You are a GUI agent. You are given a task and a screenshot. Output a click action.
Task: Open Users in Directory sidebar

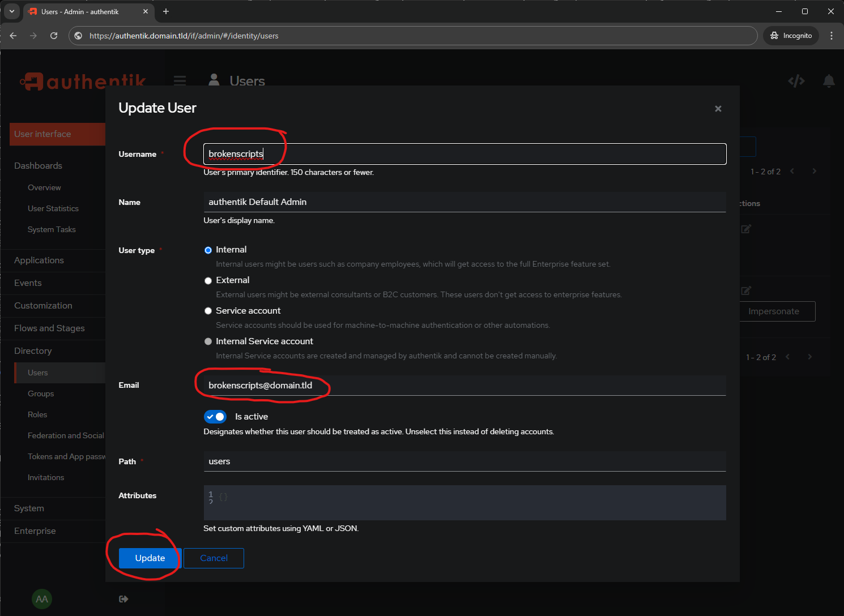pos(60,373)
